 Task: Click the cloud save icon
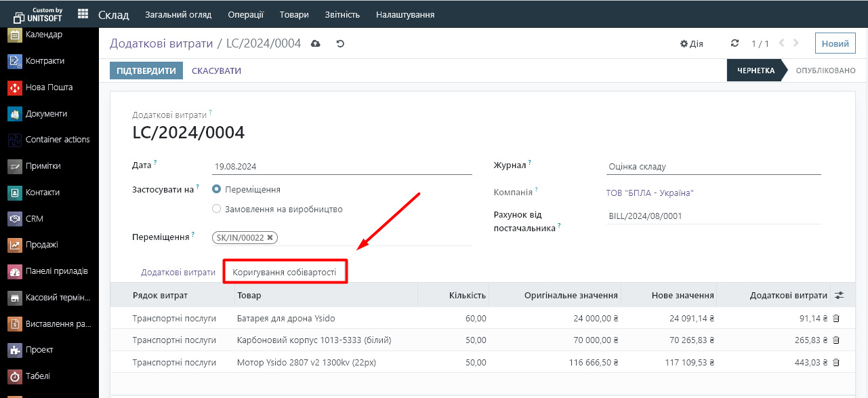click(316, 43)
